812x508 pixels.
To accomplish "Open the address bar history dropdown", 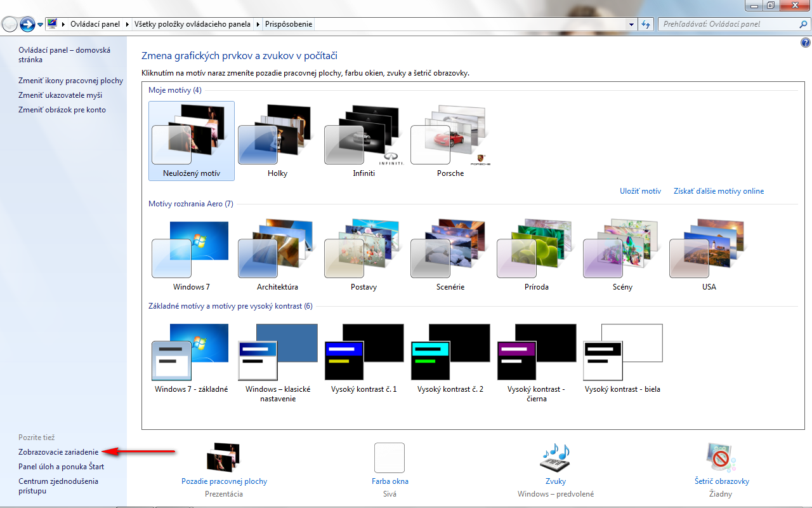I will point(631,24).
